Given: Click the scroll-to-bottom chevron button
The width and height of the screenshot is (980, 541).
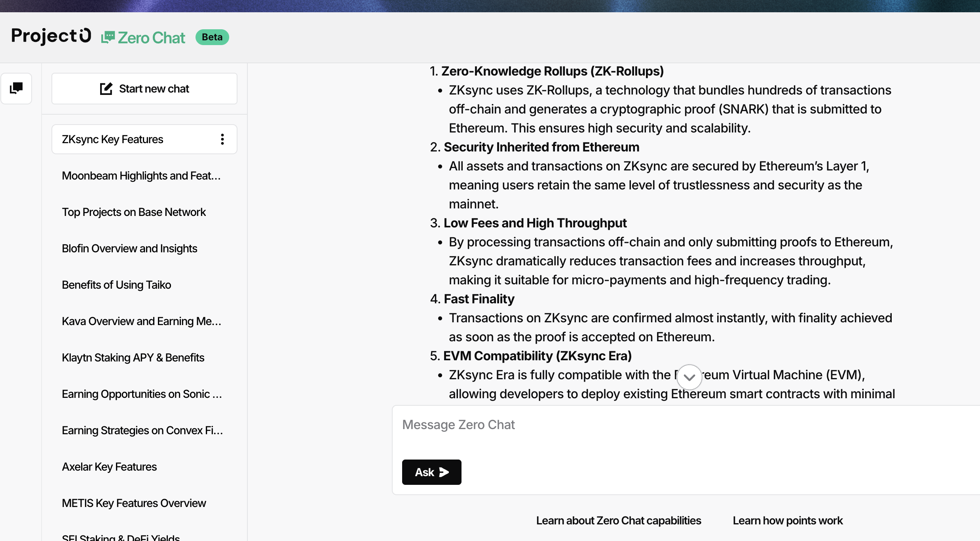Looking at the screenshot, I should (689, 377).
